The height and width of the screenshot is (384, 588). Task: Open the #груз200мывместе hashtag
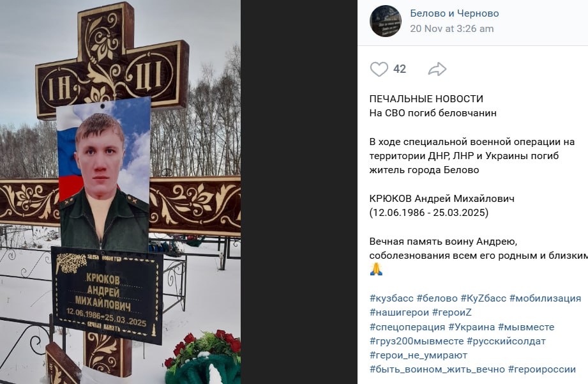click(x=417, y=341)
